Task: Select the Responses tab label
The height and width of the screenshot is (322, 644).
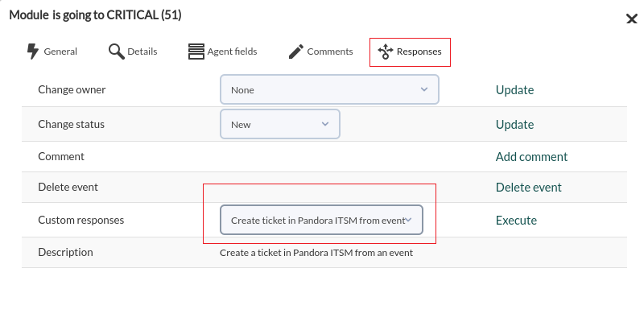Action: (x=419, y=52)
